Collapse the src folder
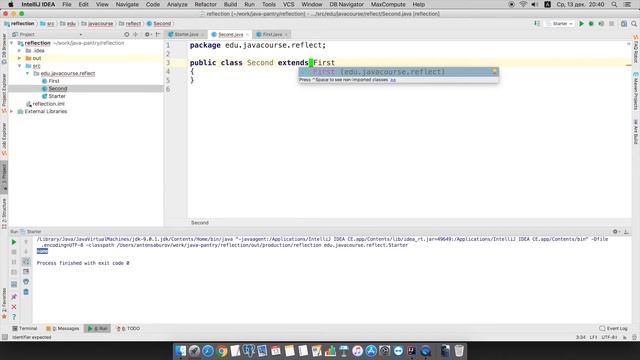This screenshot has height=360, width=640. [20, 66]
